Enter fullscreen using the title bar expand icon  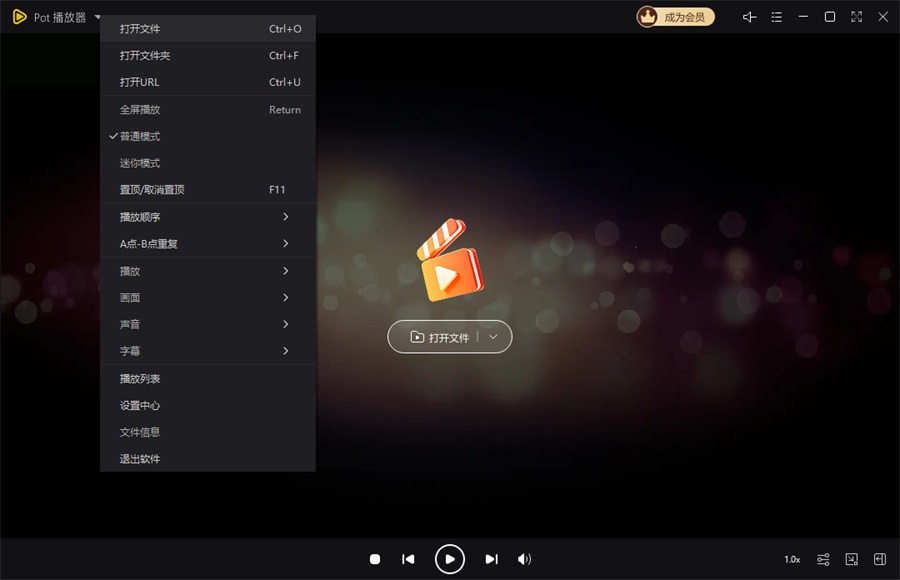click(856, 17)
